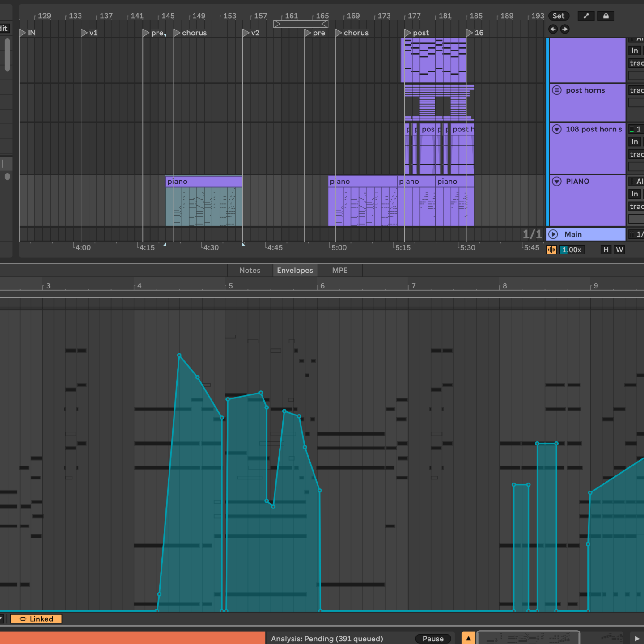The width and height of the screenshot is (644, 644).
Task: Toggle optimize arrangement width W button
Action: 619,250
